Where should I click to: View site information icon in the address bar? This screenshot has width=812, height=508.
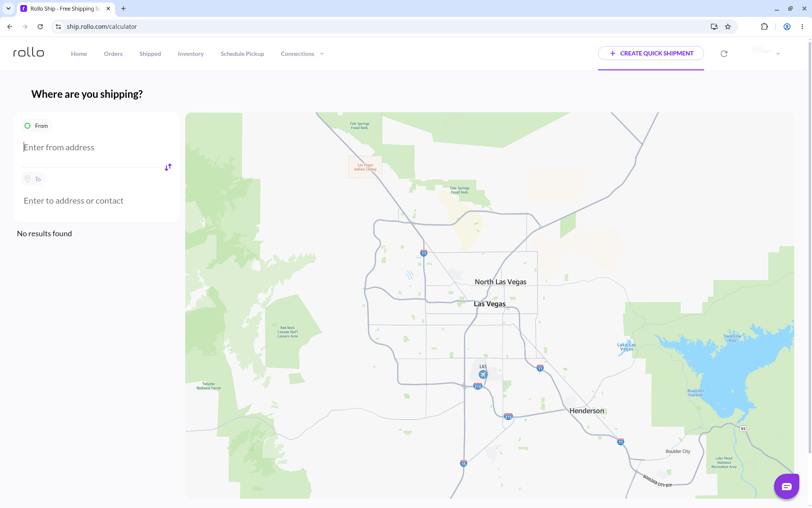click(58, 27)
